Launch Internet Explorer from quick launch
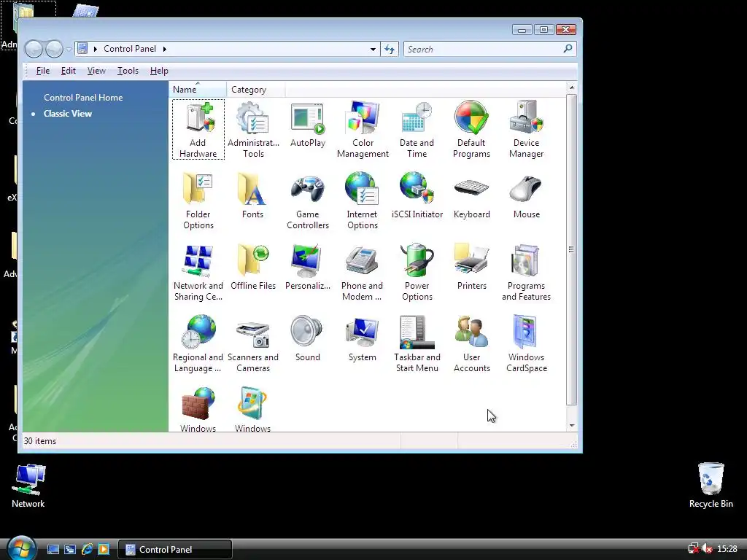Image resolution: width=747 pixels, height=560 pixels. pos(88,549)
